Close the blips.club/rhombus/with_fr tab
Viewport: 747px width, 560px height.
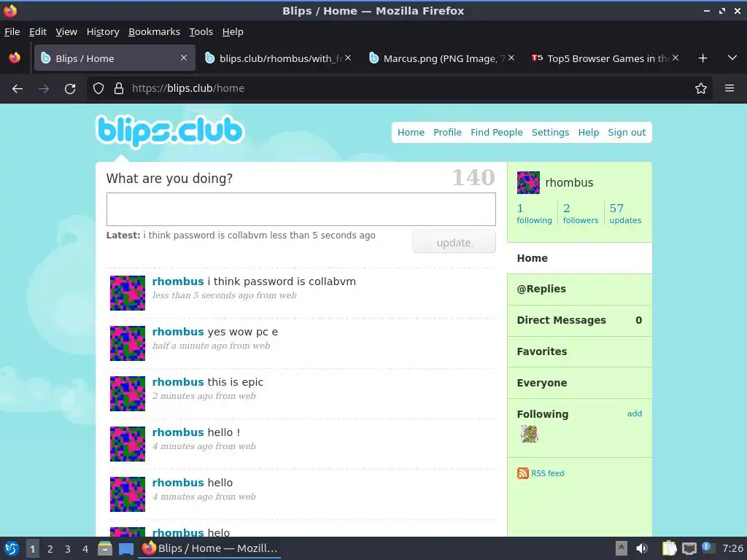348,58
